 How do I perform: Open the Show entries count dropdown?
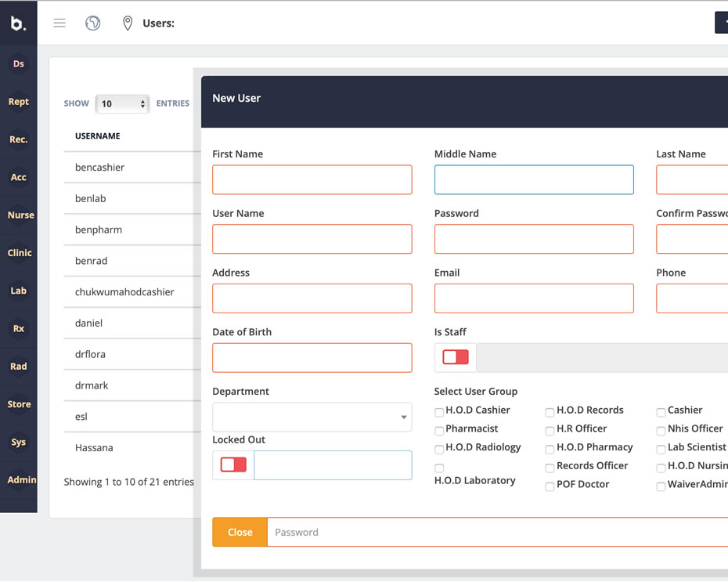tap(123, 103)
